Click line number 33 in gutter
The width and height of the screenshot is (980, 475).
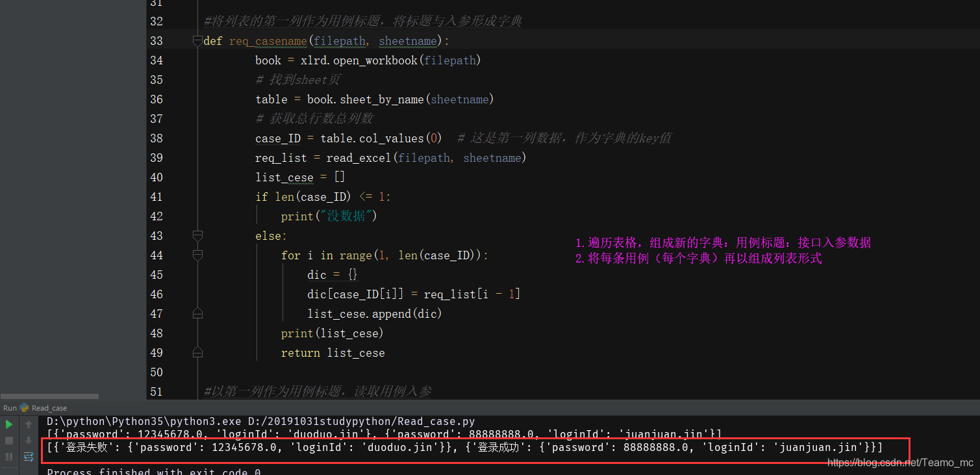tap(156, 41)
